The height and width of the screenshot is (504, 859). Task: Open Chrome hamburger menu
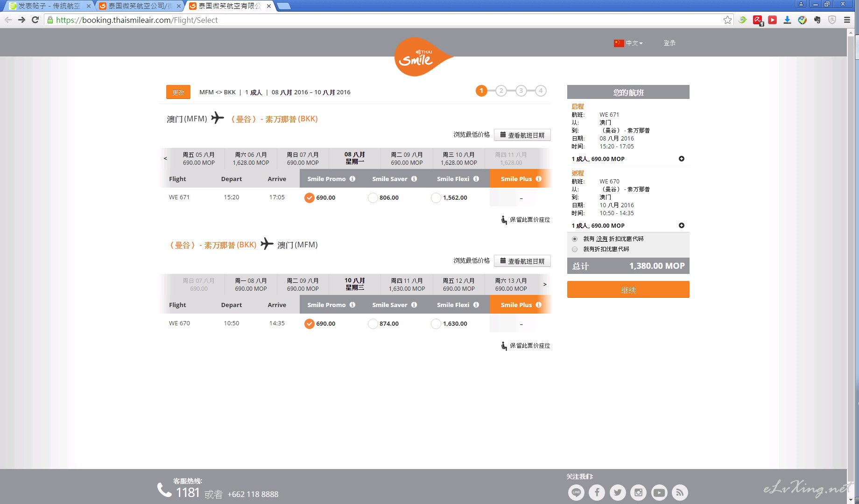[847, 20]
